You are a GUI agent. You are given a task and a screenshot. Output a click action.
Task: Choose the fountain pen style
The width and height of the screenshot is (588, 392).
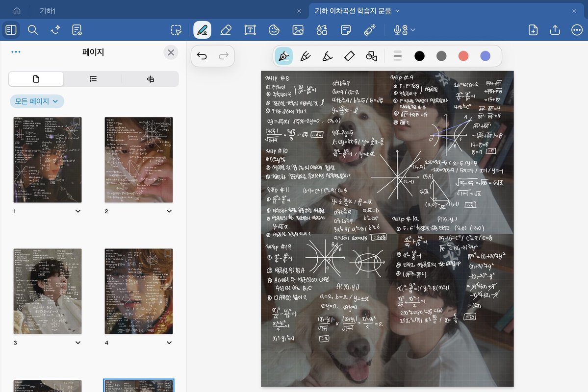coord(283,56)
